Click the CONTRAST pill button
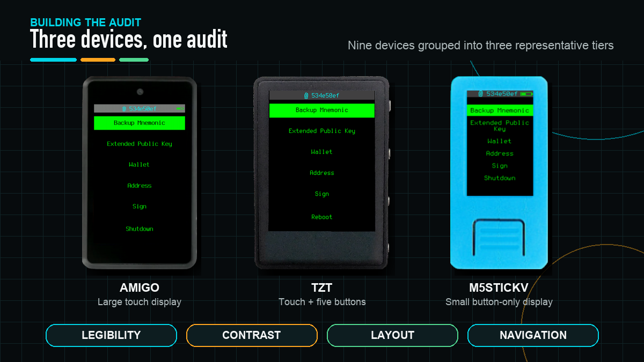644x362 pixels. (252, 335)
